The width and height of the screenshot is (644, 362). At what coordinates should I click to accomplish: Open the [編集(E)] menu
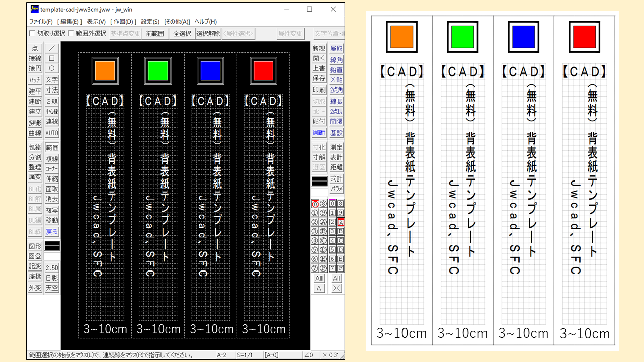point(70,22)
